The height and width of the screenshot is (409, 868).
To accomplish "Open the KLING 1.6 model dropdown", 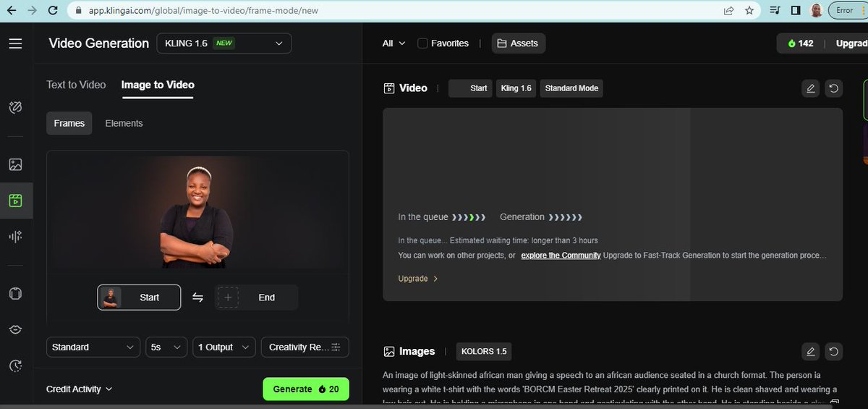I will pos(224,43).
